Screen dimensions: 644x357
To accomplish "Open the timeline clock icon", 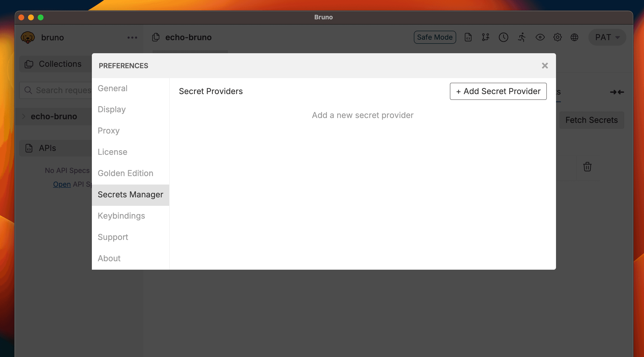I will [x=503, y=37].
